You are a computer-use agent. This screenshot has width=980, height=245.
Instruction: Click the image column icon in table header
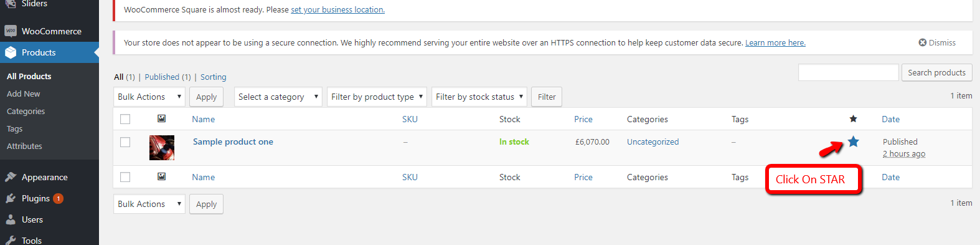[x=161, y=118]
